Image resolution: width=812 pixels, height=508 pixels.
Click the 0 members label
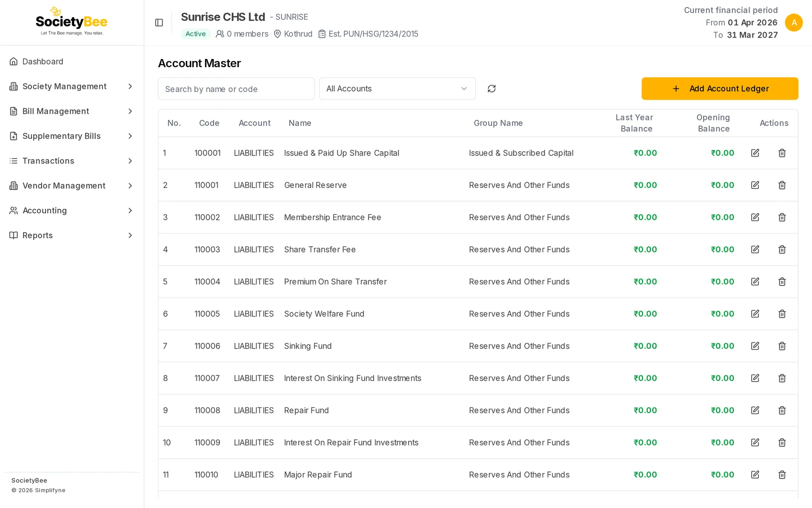242,34
